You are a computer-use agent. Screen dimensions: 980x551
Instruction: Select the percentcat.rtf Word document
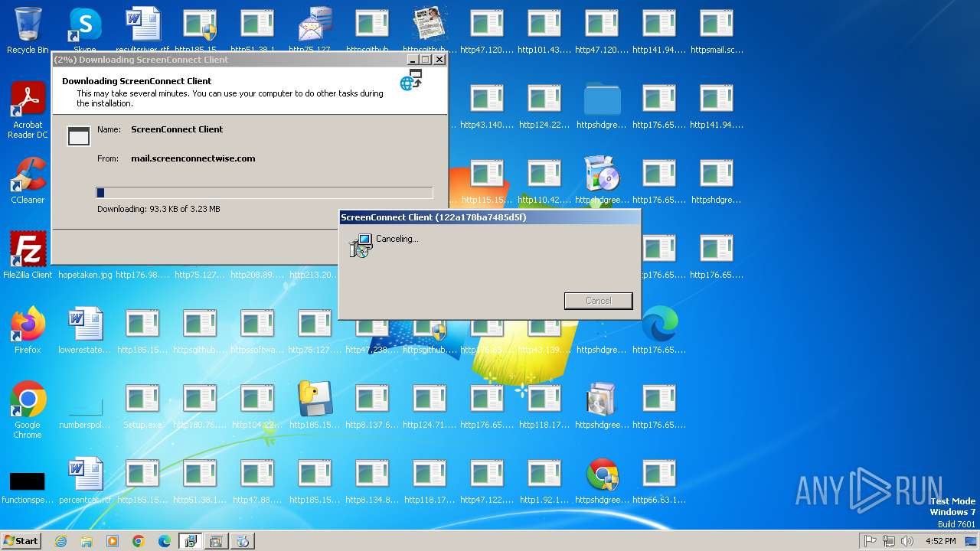pyautogui.click(x=85, y=480)
